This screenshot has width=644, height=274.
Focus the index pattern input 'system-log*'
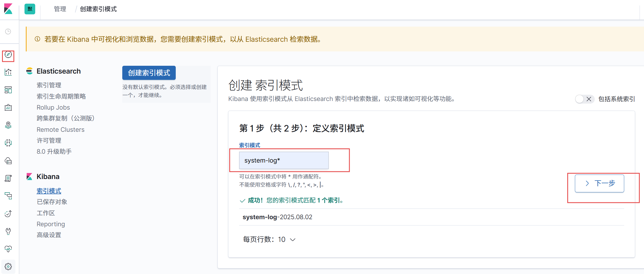click(x=284, y=160)
